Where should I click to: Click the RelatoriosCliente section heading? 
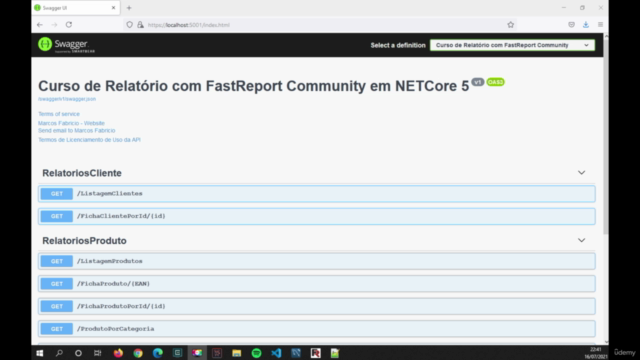point(82,173)
